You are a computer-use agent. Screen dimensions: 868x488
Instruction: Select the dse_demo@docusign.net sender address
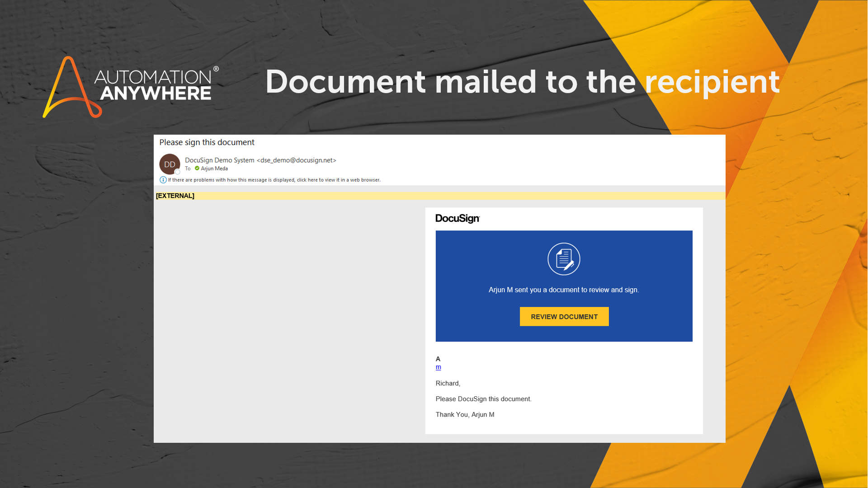[296, 160]
